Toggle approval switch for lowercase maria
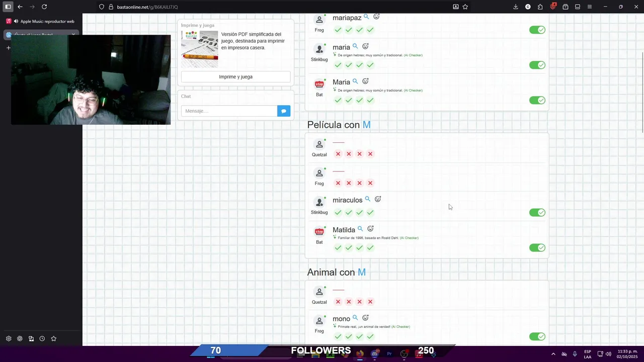The height and width of the screenshot is (362, 644). pos(537,65)
